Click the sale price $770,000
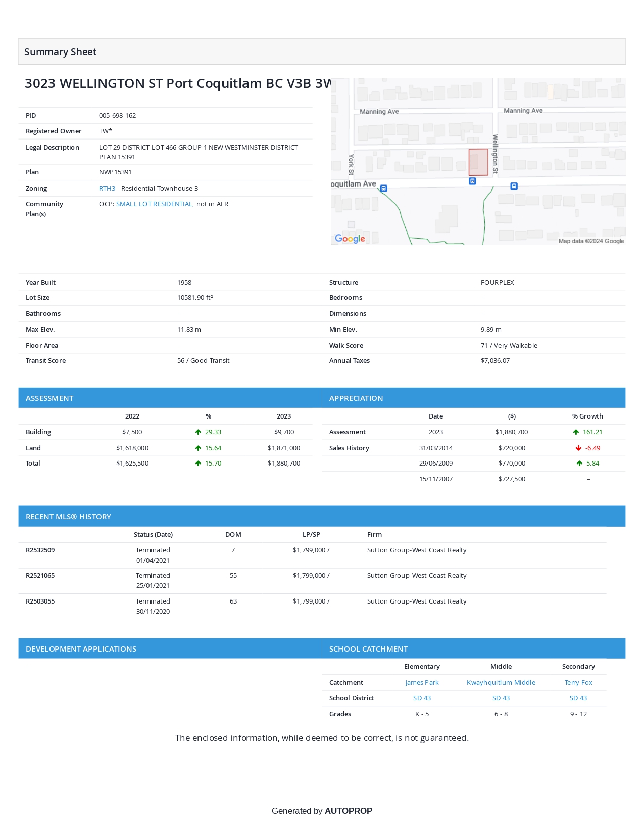644x834 pixels. tap(512, 464)
